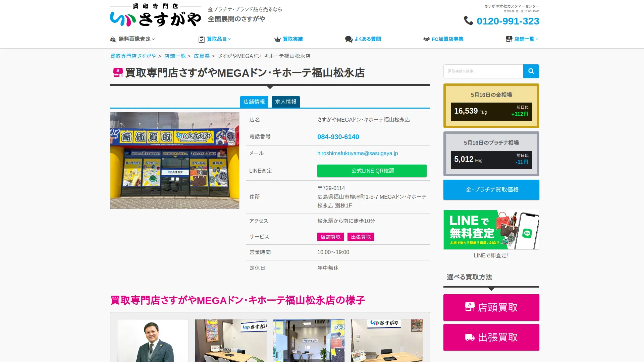644x362 pixels.
Task: Click the 0120-991-323 phone number
Action: [508, 21]
